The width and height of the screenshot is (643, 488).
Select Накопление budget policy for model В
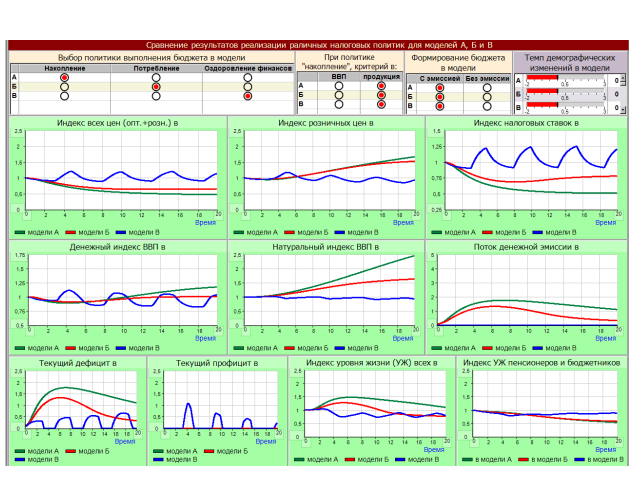coord(65,97)
